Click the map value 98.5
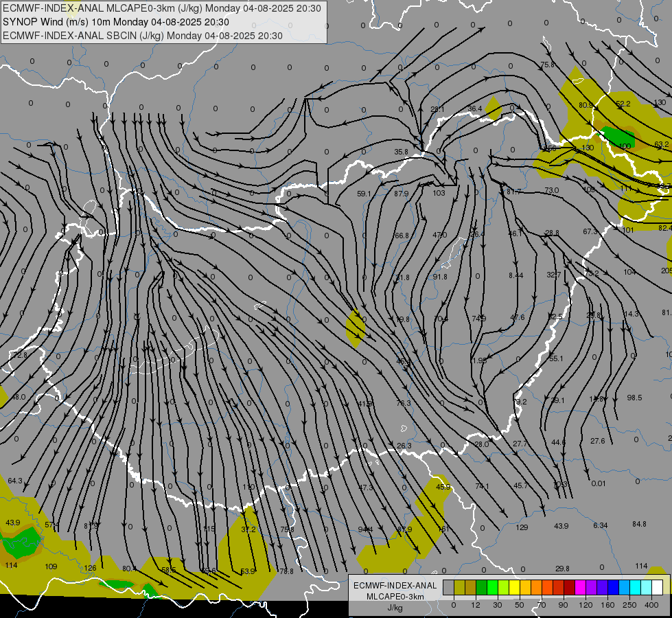The image size is (672, 618). [634, 398]
